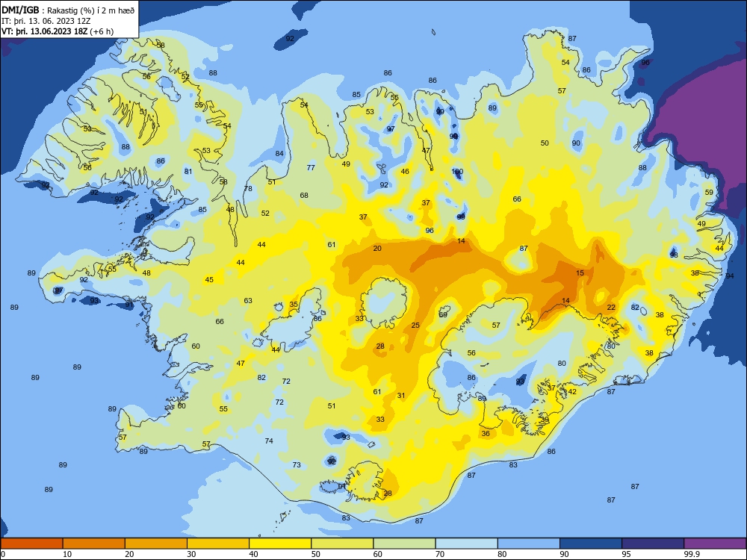Click the map value '77' in the north

point(311,167)
